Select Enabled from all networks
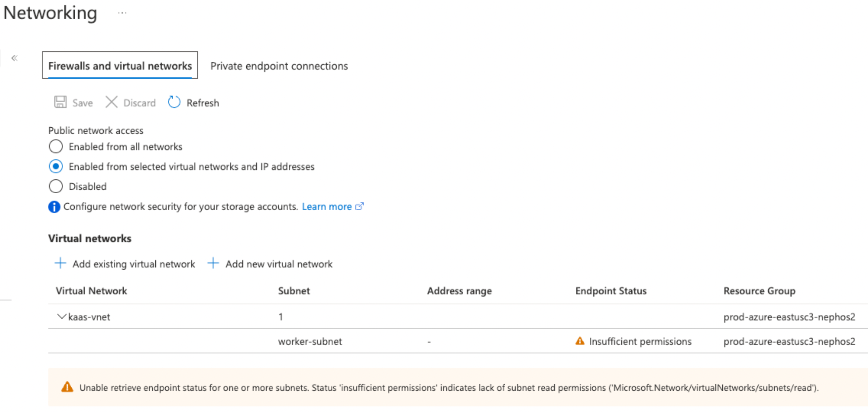This screenshot has height=412, width=868. click(56, 147)
